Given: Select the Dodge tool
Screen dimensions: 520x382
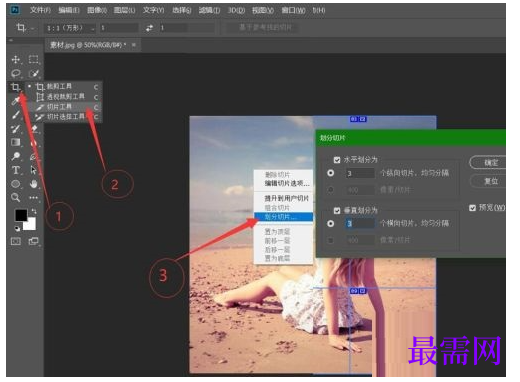Looking at the screenshot, I should tap(16, 156).
